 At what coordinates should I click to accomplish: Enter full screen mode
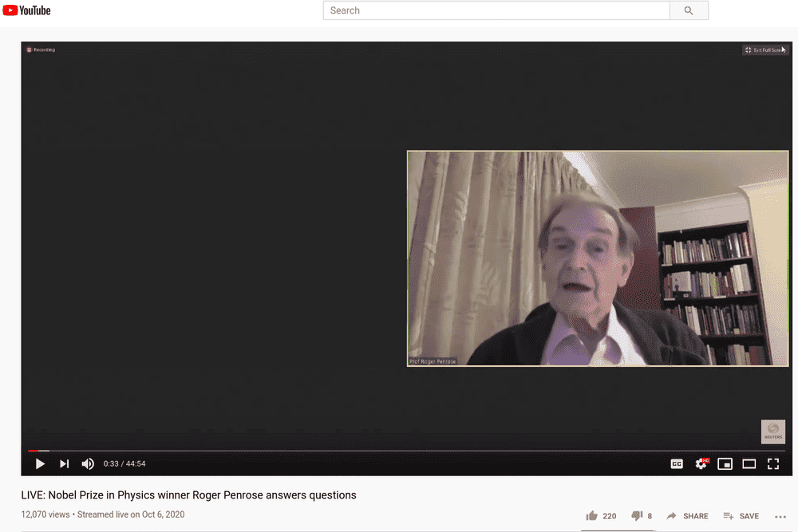point(773,464)
